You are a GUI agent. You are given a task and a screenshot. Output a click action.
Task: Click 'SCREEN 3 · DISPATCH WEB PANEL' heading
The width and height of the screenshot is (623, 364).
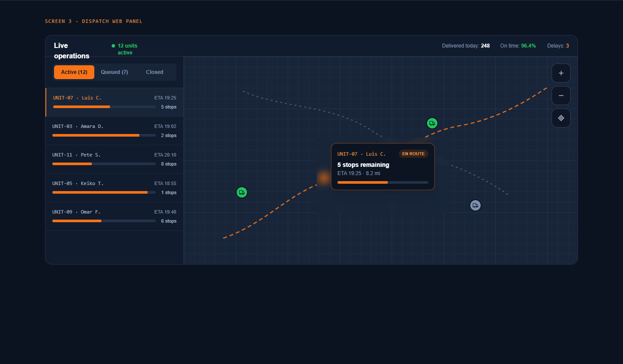[x=93, y=21]
